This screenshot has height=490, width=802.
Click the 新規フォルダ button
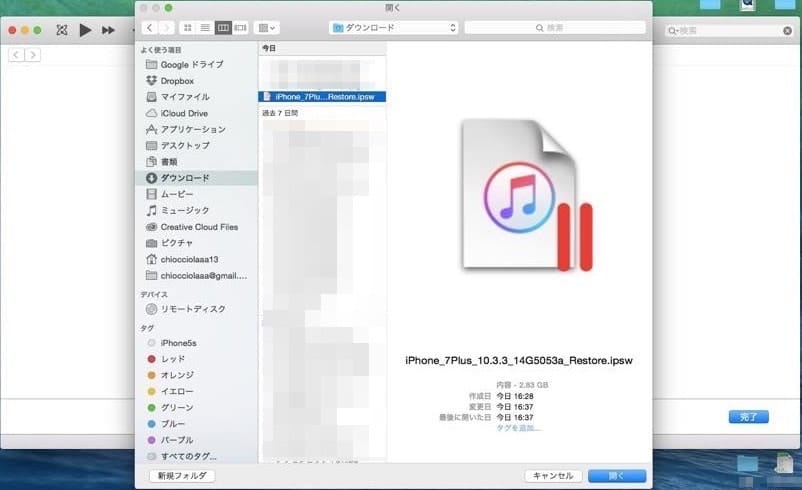(x=182, y=476)
